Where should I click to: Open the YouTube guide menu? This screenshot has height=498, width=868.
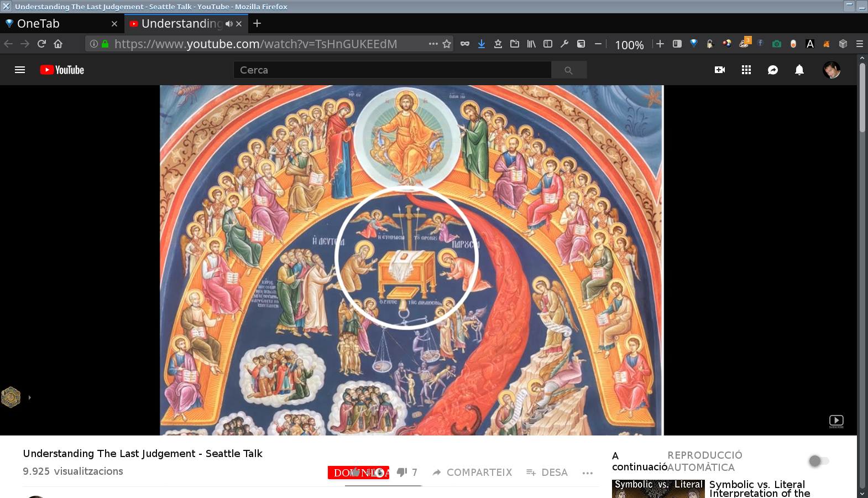point(20,70)
